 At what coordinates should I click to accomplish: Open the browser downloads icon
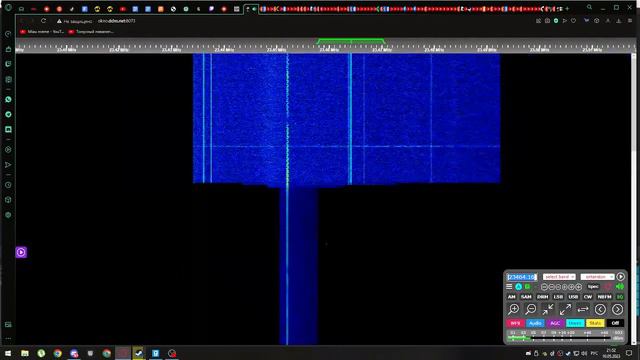point(619,21)
